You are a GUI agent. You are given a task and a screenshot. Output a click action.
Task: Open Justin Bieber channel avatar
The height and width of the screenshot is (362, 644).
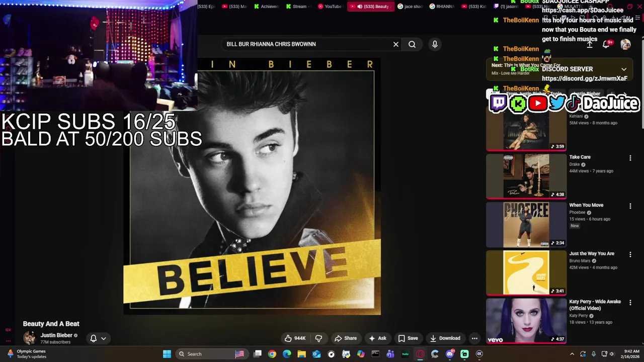click(30, 338)
